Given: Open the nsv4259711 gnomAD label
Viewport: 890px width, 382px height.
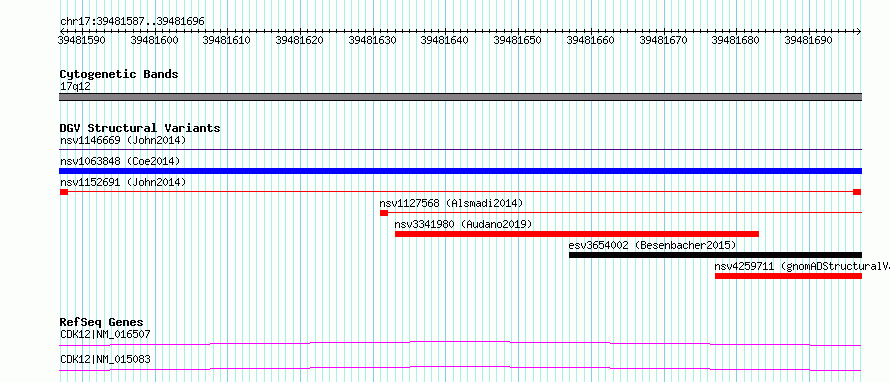Looking at the screenshot, I should pyautogui.click(x=802, y=266).
